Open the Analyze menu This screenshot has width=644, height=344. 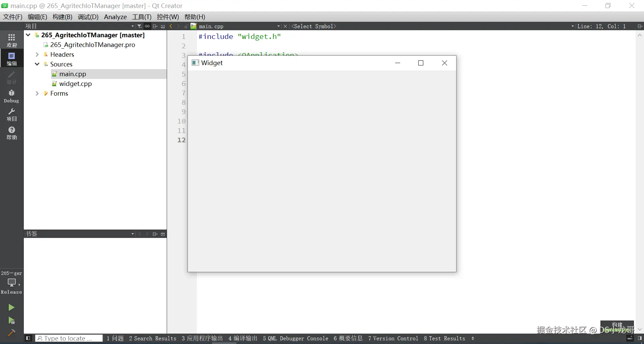(115, 17)
